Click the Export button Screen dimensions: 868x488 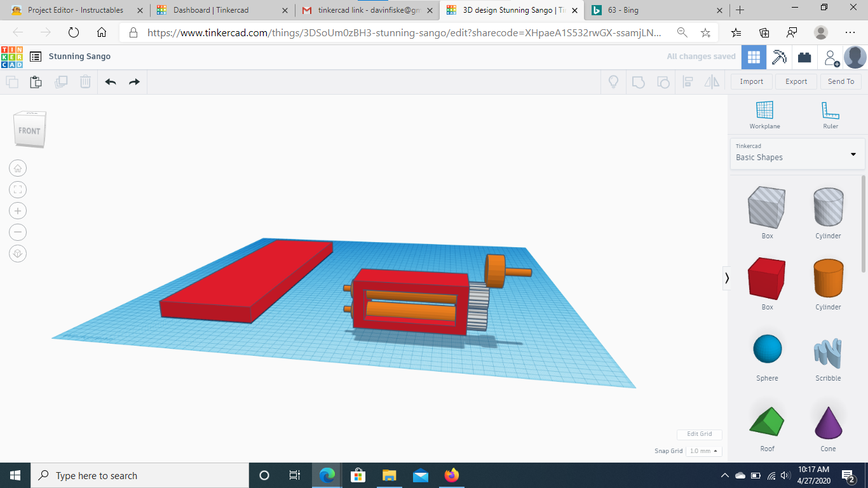point(796,81)
